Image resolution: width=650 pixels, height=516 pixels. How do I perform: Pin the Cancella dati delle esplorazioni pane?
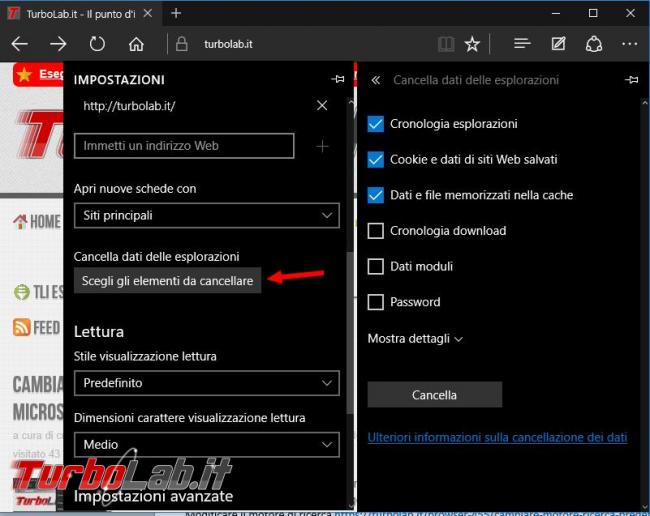(x=631, y=80)
